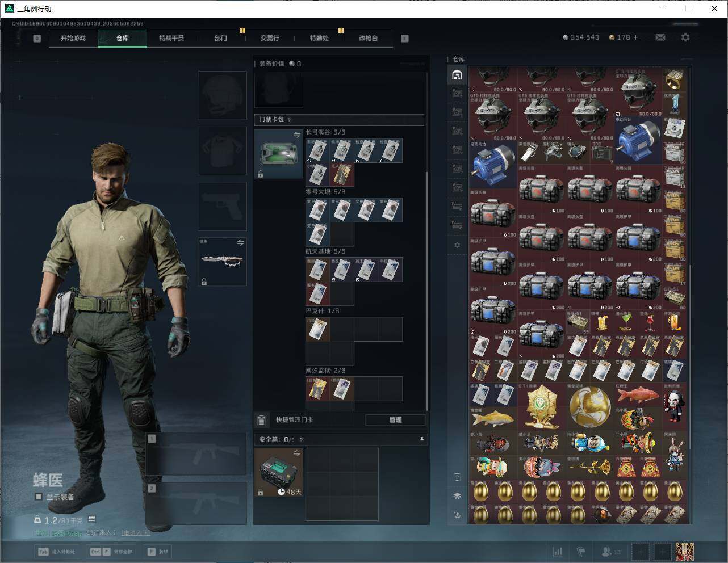Open the bar chart stats icon
The height and width of the screenshot is (563, 728).
click(558, 552)
